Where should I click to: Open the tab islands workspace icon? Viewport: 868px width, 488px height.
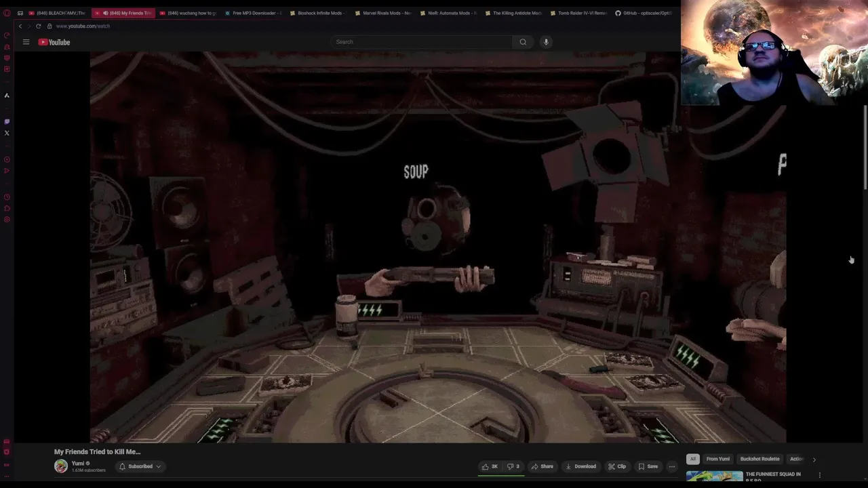pos(20,13)
